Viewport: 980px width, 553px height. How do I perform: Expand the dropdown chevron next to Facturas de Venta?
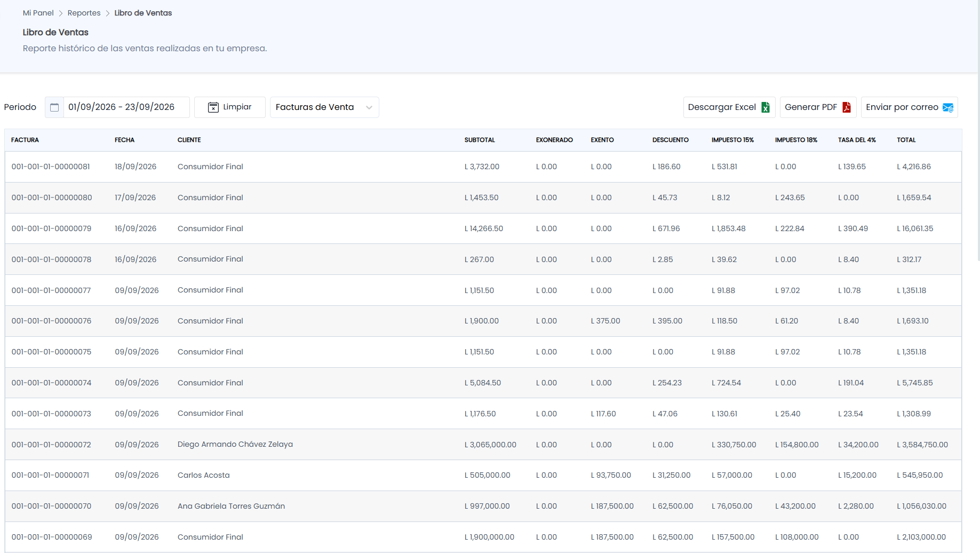[x=369, y=107]
